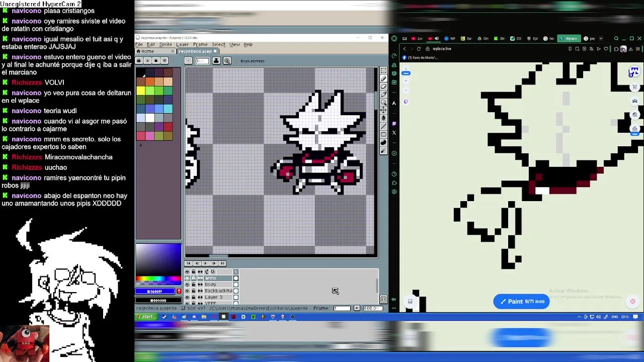Click the red color warning icon
Viewport: 644px width, 362px height.
[x=179, y=291]
